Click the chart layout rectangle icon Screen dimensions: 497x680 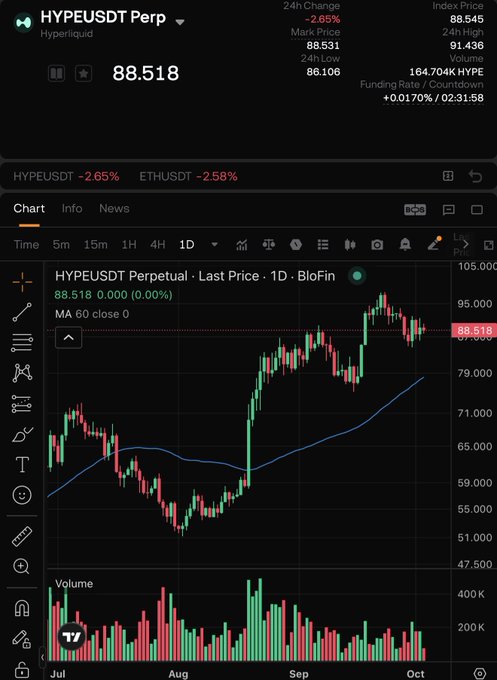coord(477,210)
